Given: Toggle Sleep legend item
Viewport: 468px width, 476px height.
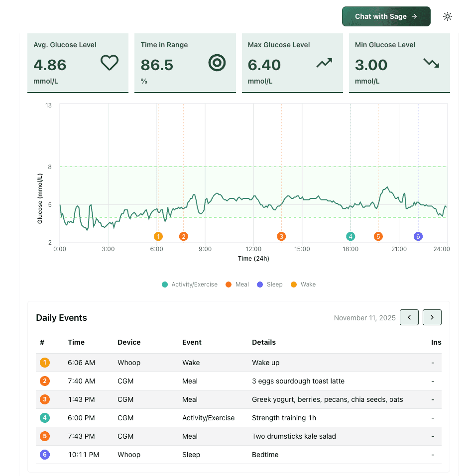Looking at the screenshot, I should [x=269, y=285].
